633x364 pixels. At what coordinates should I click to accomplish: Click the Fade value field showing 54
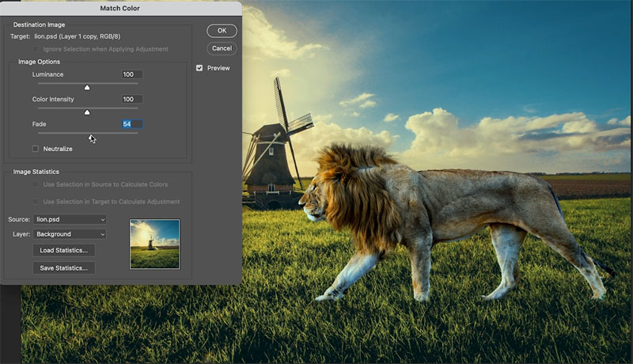[132, 124]
